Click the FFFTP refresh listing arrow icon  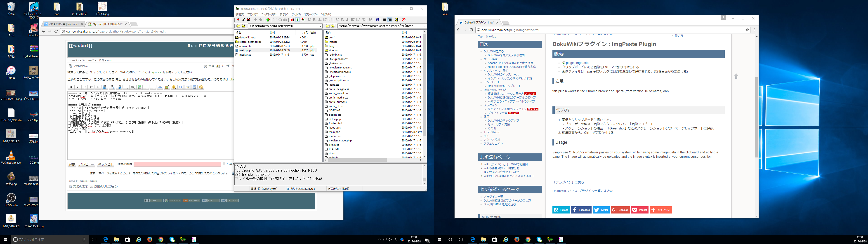point(377,20)
